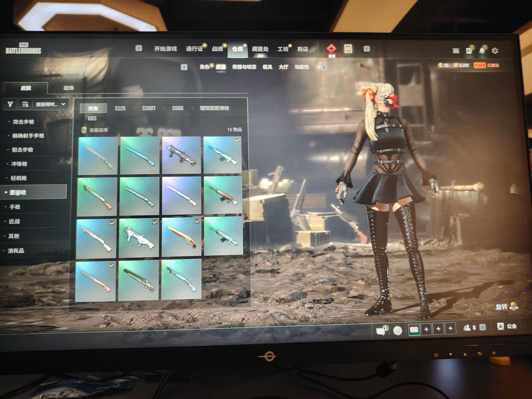Open the 藏匿处 menu
Image resolution: width=532 pixels, height=399 pixels.
(x=260, y=49)
